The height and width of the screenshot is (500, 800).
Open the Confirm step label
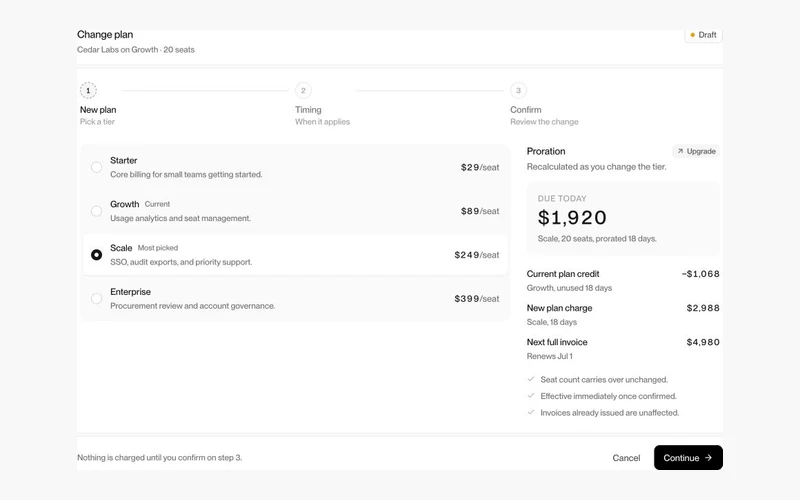click(x=526, y=110)
